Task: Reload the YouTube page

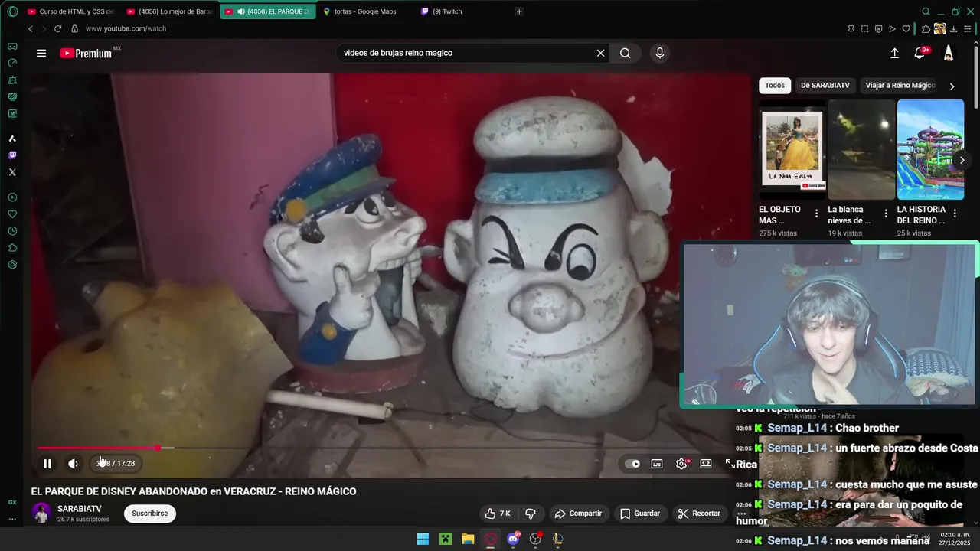Action: 57,28
